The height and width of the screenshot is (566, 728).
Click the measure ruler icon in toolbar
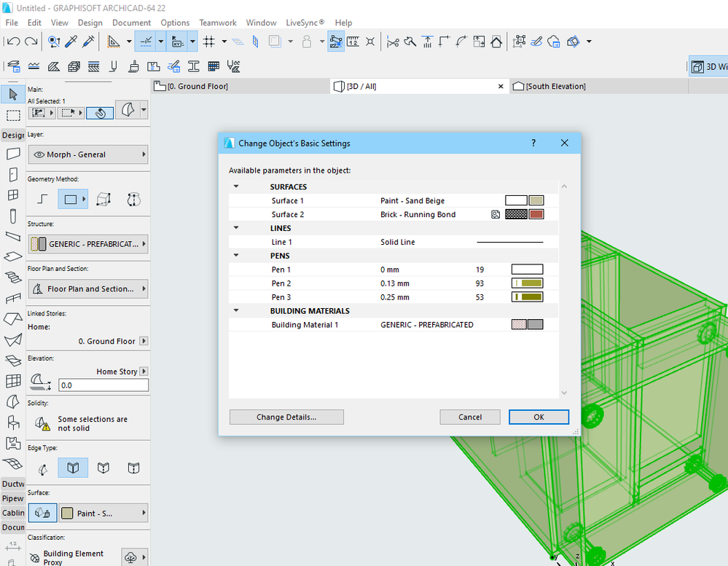tap(353, 42)
